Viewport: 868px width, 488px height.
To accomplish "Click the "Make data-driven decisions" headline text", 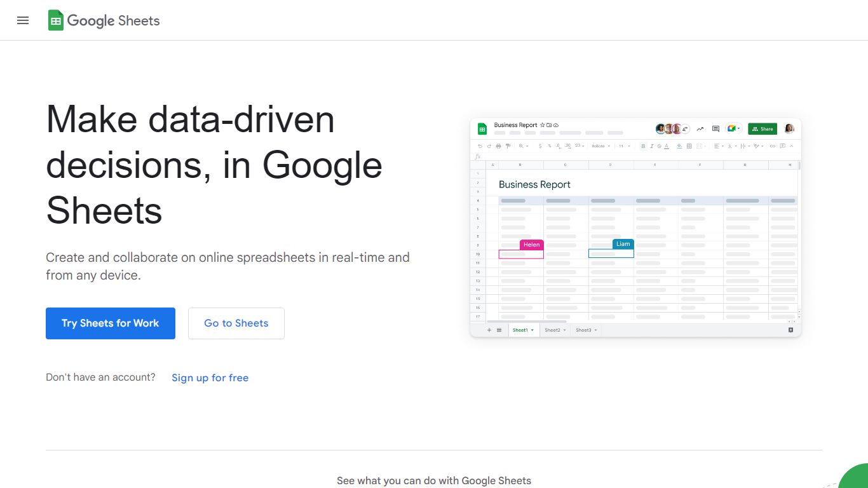I will (214, 165).
